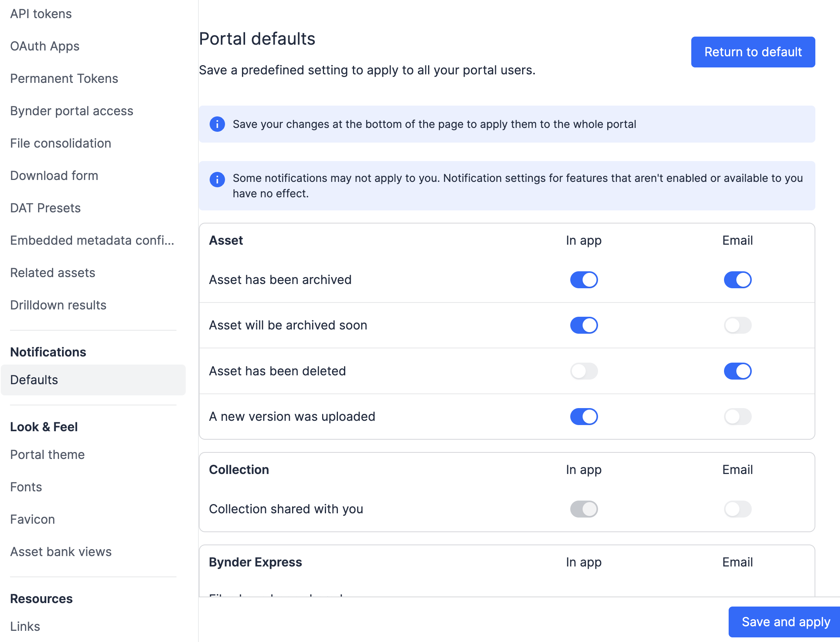Viewport: 840px width, 642px height.
Task: Toggle in-app Collection shared with you switch
Action: (x=584, y=509)
